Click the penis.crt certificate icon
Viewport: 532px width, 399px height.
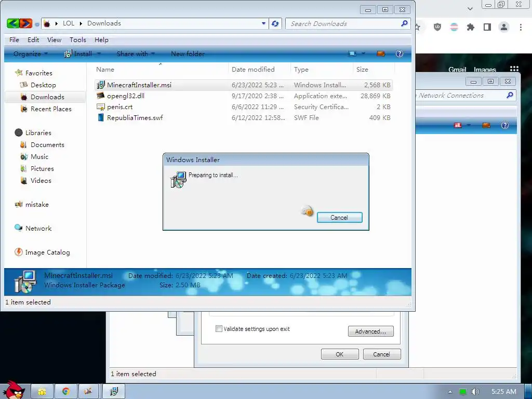100,107
